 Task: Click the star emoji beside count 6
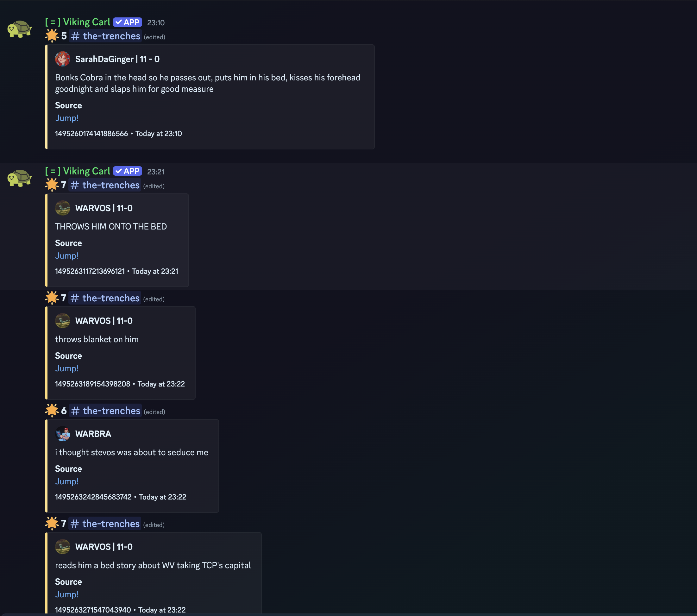(52, 411)
